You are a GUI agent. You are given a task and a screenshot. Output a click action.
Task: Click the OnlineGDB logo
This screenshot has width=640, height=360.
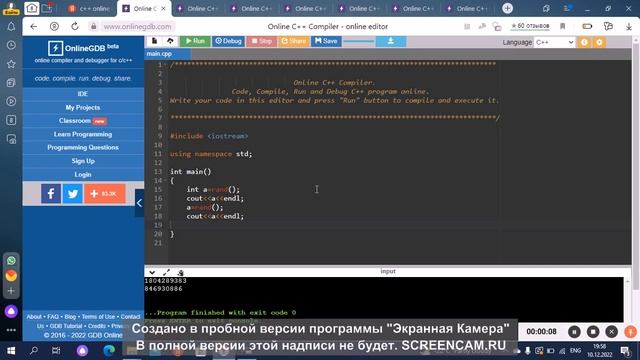(x=83, y=48)
